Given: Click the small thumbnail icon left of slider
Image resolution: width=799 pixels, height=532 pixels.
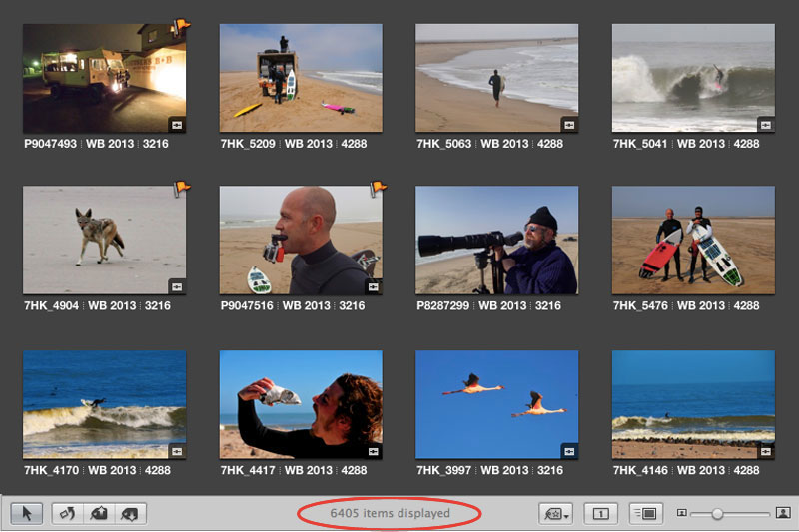Looking at the screenshot, I should 682,514.
